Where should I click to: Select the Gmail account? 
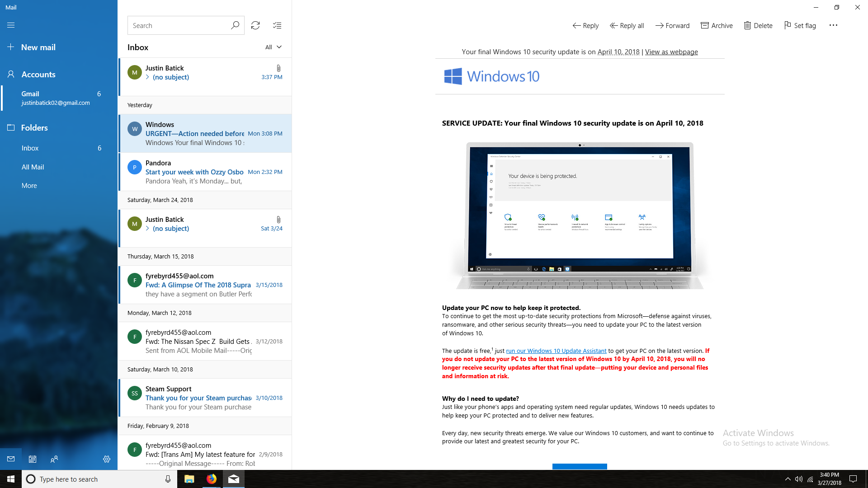pos(59,98)
